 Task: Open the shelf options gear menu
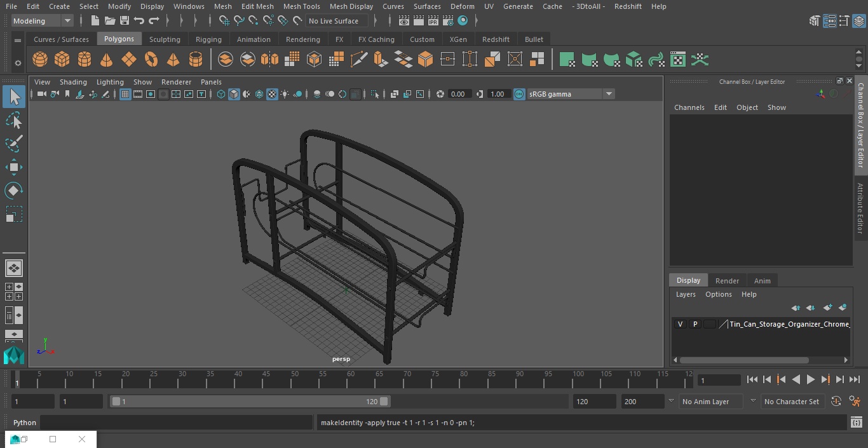pos(18,62)
